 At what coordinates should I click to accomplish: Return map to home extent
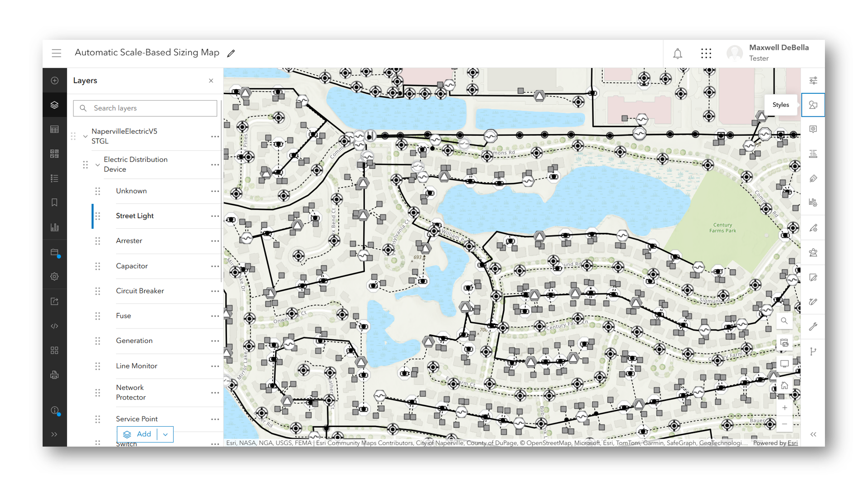[784, 386]
